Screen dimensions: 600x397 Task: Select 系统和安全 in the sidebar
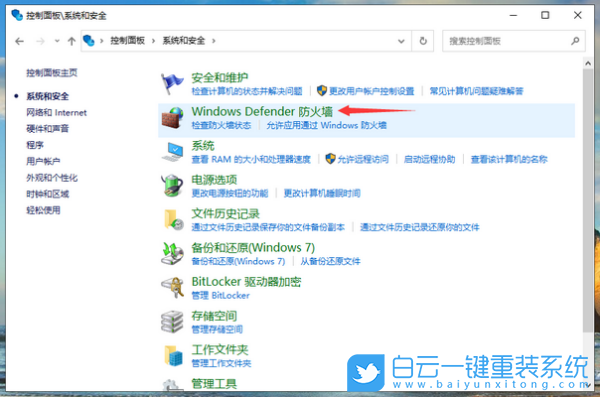[47, 96]
